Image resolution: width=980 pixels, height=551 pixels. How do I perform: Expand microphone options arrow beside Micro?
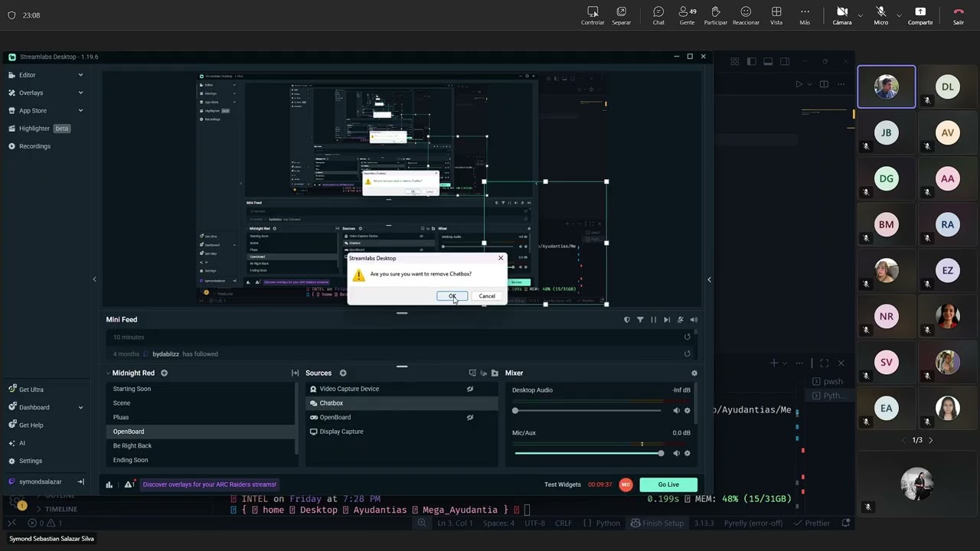tap(898, 15)
